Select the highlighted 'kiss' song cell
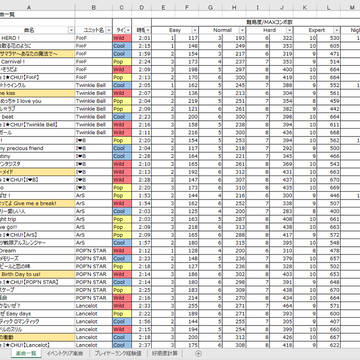This screenshot has width=360, height=360. 37,93
